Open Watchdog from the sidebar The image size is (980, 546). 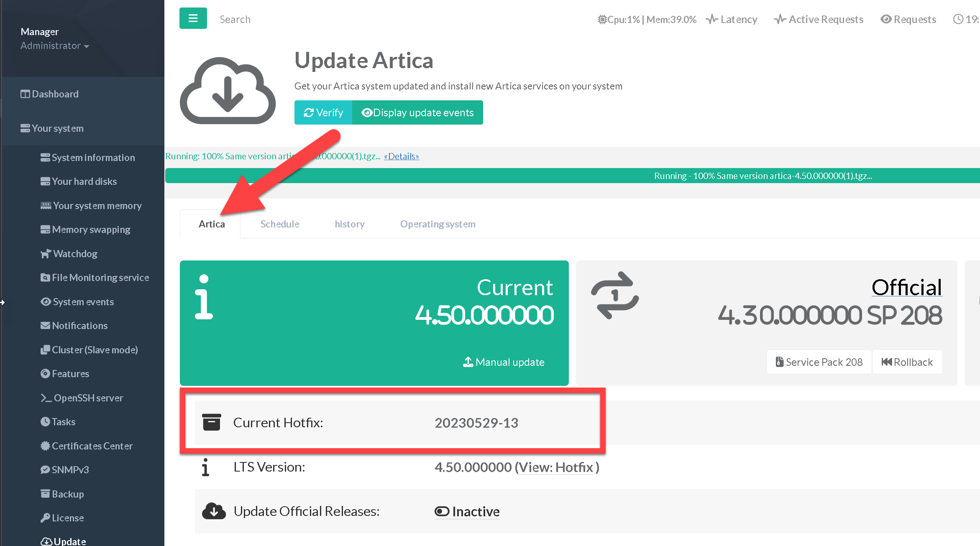pyautogui.click(x=75, y=254)
